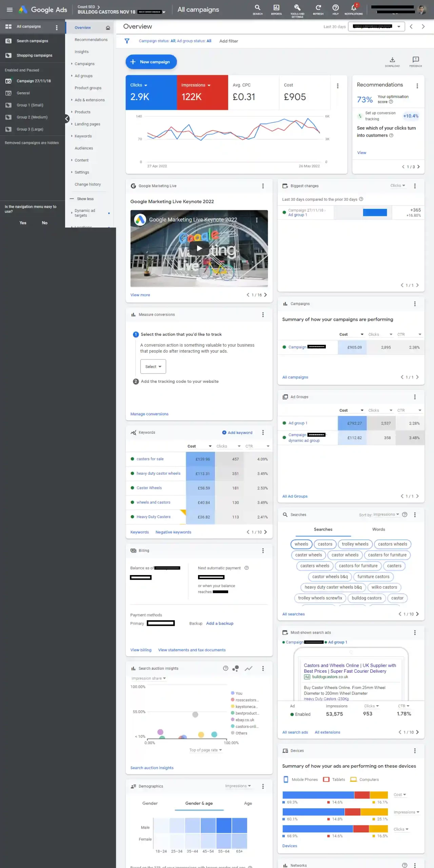Image resolution: width=434 pixels, height=868 pixels.
Task: Select the 'bulldog castors' search chip
Action: coord(367,598)
